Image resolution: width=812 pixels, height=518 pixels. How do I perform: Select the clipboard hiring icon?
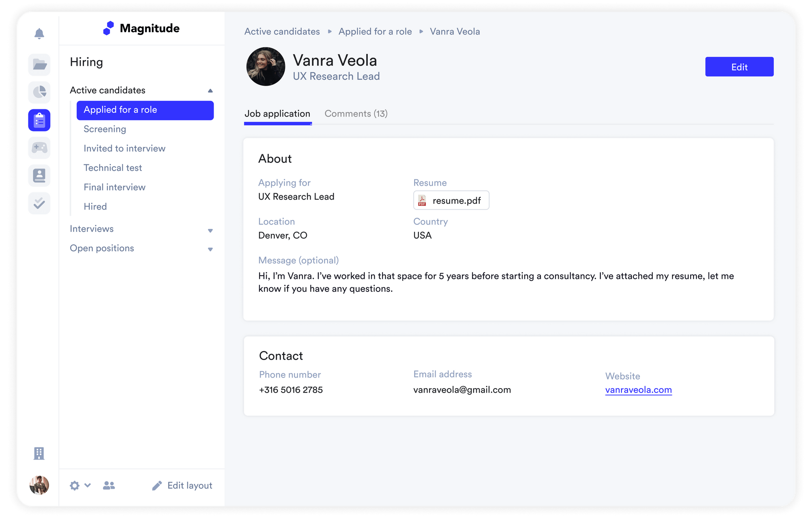[x=39, y=120]
